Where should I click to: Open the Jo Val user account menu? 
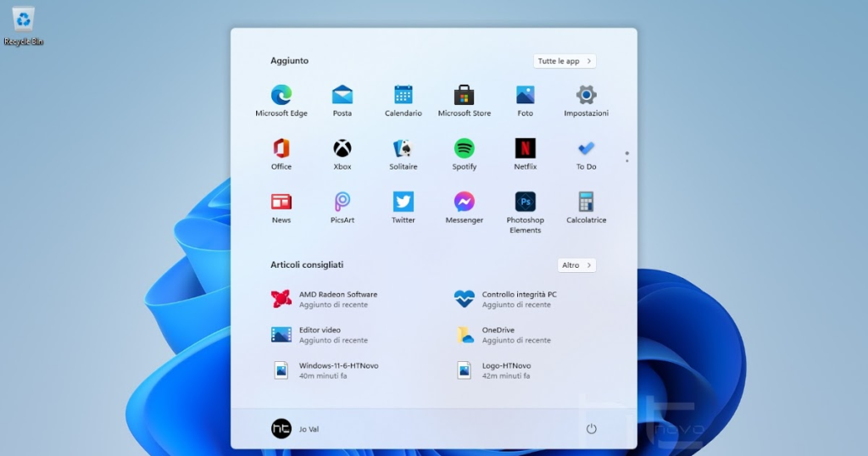click(295, 429)
